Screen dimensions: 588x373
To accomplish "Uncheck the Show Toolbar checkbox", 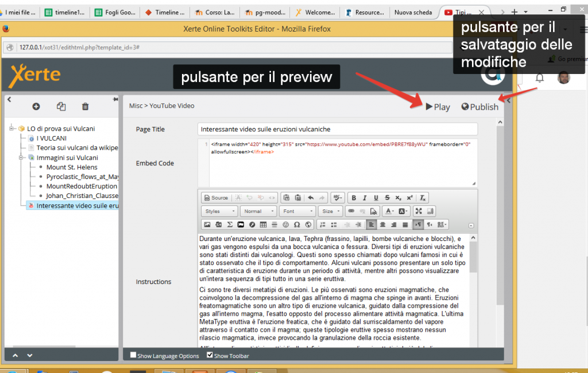I will (x=210, y=355).
